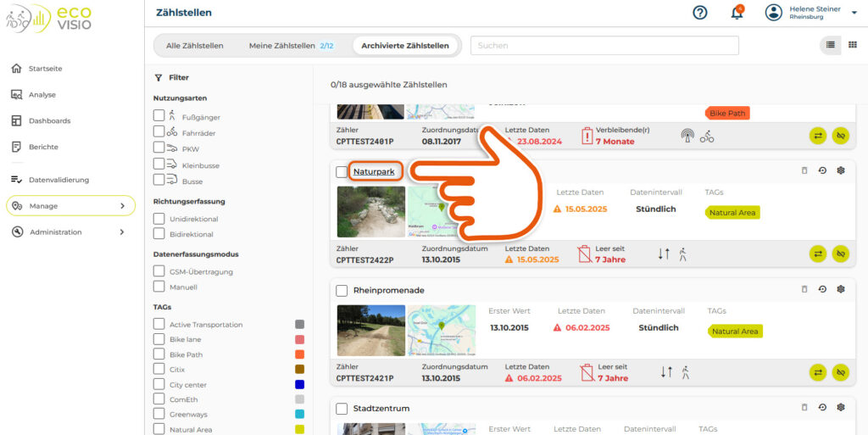868x435 pixels.
Task: Check the Bike lane tag filter
Action: click(159, 338)
